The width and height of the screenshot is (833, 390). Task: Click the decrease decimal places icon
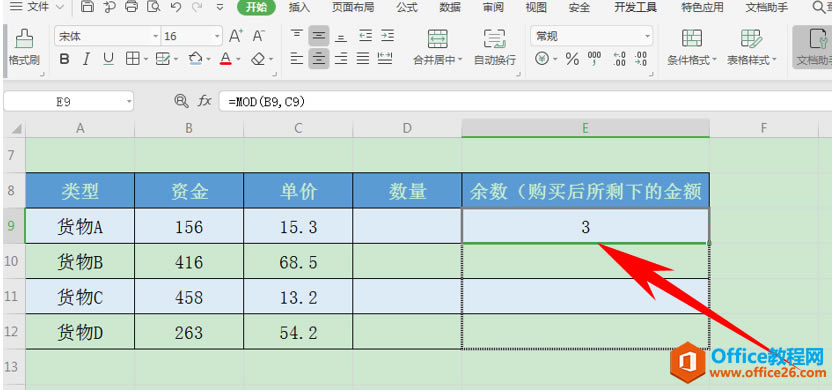click(x=641, y=59)
